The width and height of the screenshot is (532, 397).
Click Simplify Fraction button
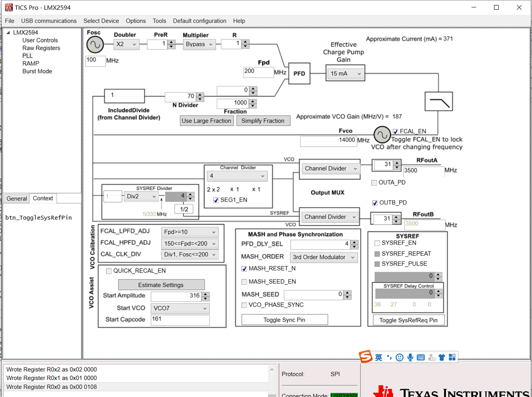263,121
